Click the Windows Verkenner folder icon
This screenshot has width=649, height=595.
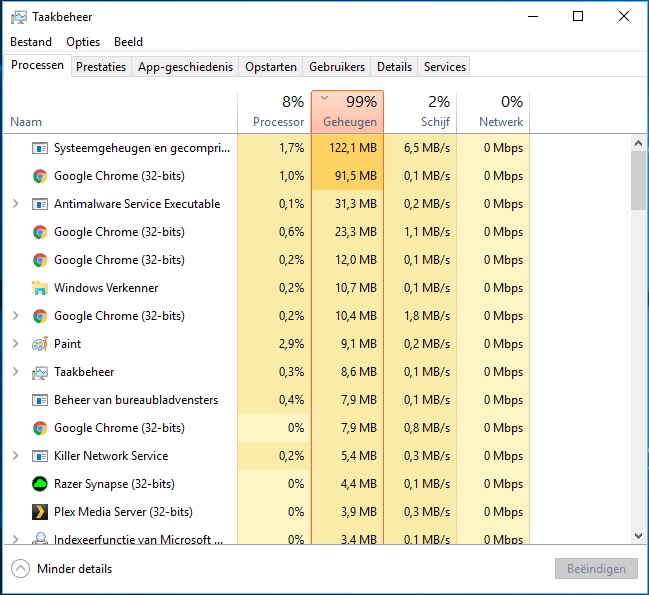point(39,288)
